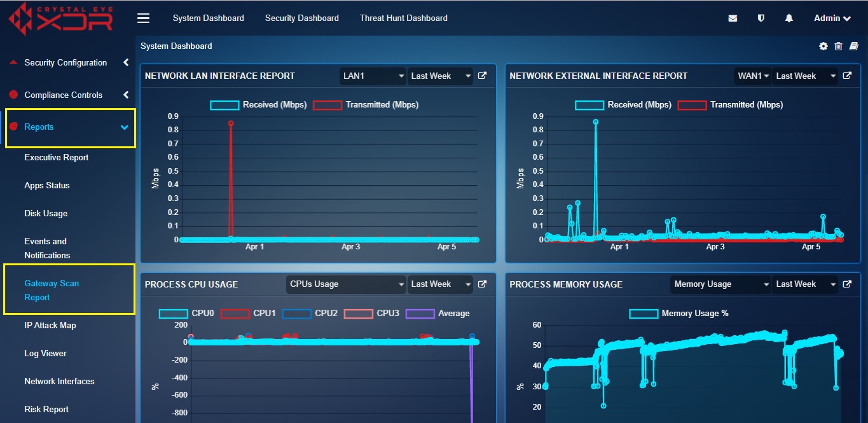Open the CPUs Usage dropdown
868x423 pixels.
coord(346,284)
